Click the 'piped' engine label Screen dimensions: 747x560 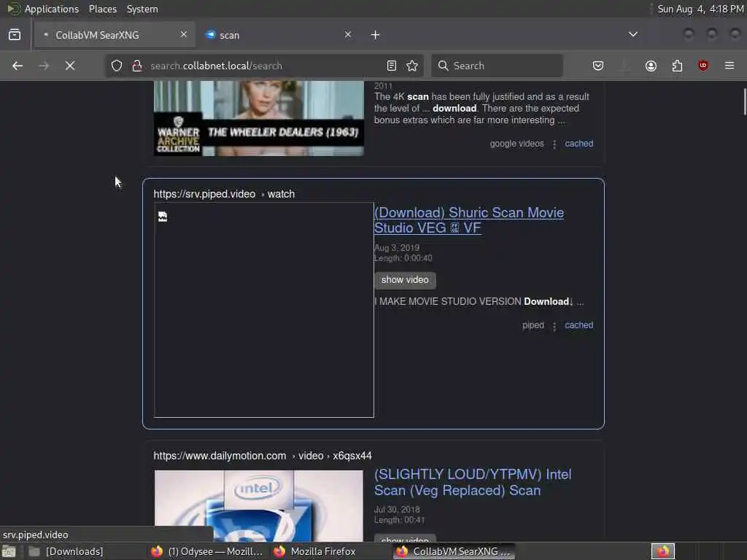[x=533, y=325]
